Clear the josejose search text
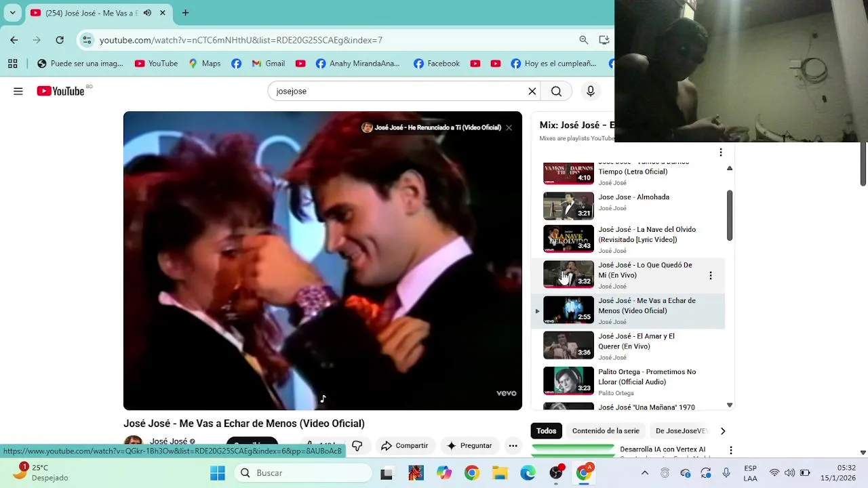Screen dimensions: 868x488 coord(532,91)
